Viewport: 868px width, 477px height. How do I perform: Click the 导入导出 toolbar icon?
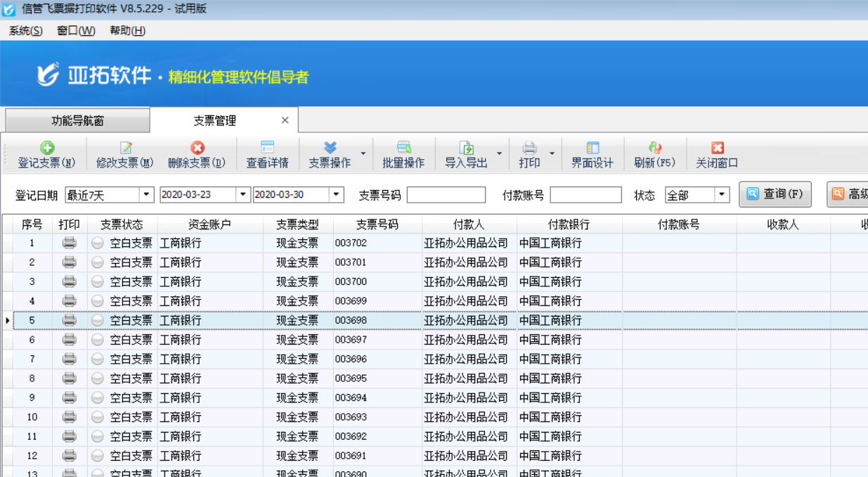coord(467,148)
